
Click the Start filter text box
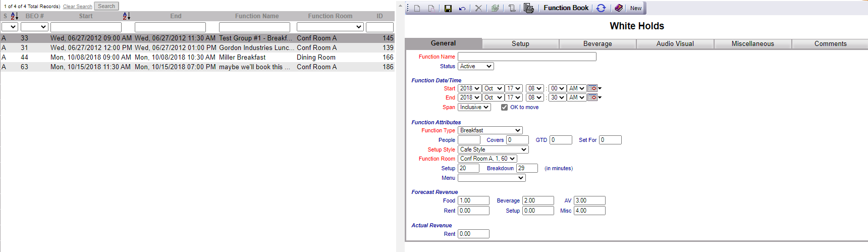point(86,27)
